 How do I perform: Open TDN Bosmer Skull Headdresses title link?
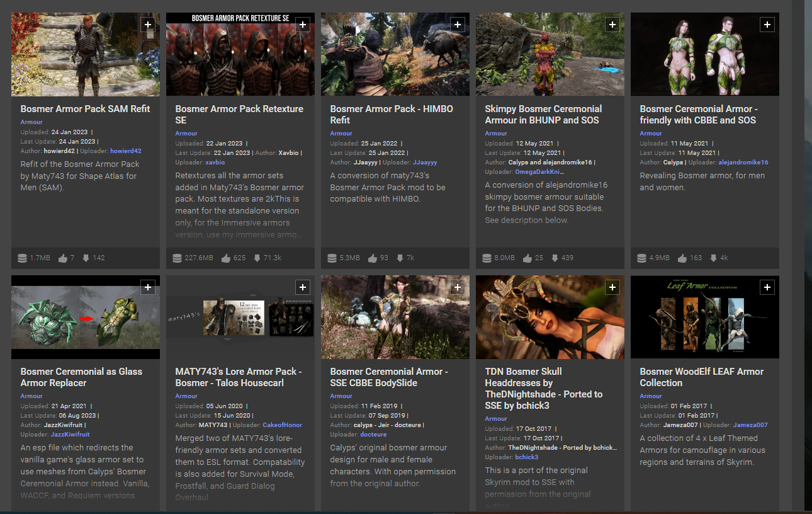[x=544, y=389]
